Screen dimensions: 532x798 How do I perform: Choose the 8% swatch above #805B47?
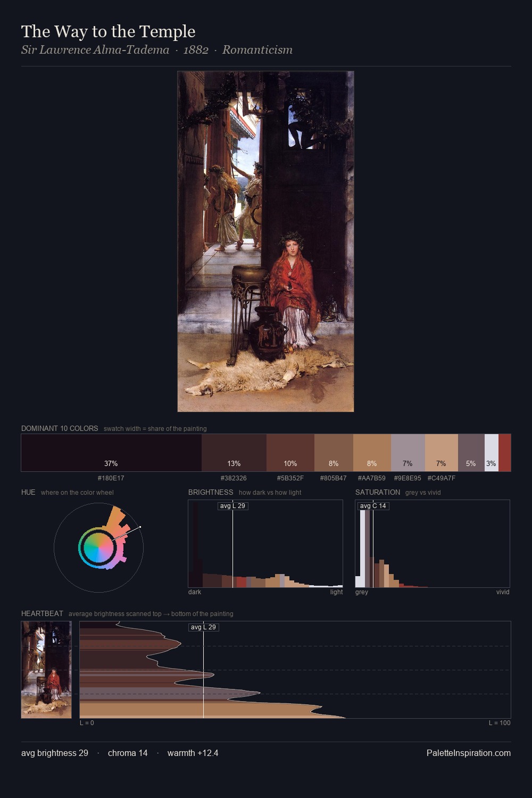coord(334,453)
